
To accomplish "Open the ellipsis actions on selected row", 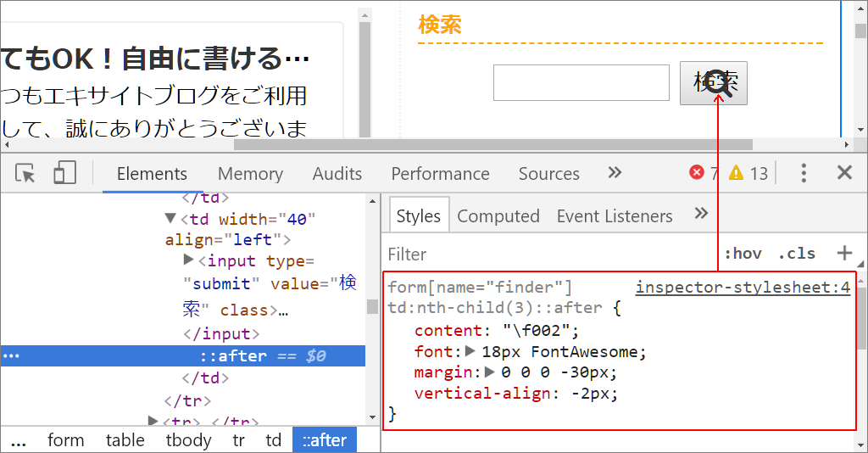I will pos(11,355).
